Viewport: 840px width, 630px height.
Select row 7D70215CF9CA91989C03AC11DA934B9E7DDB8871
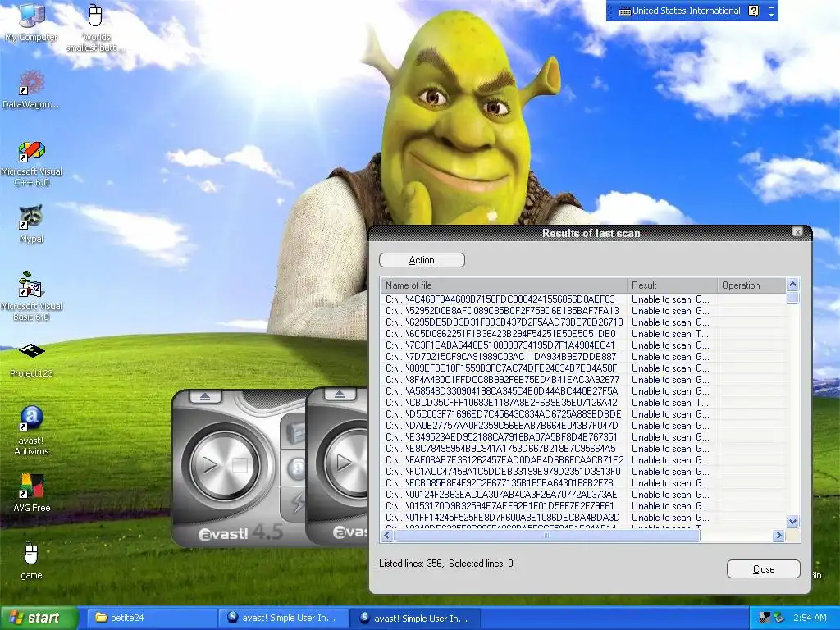[x=583, y=357]
